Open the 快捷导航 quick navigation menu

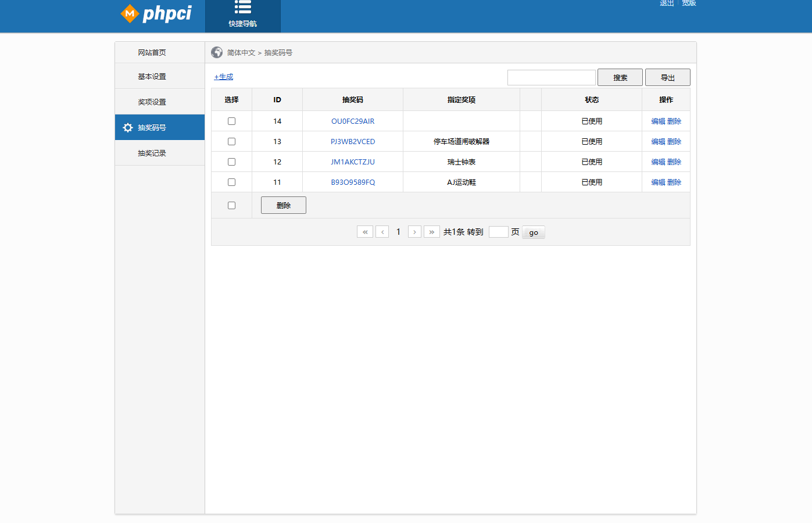pos(243,16)
